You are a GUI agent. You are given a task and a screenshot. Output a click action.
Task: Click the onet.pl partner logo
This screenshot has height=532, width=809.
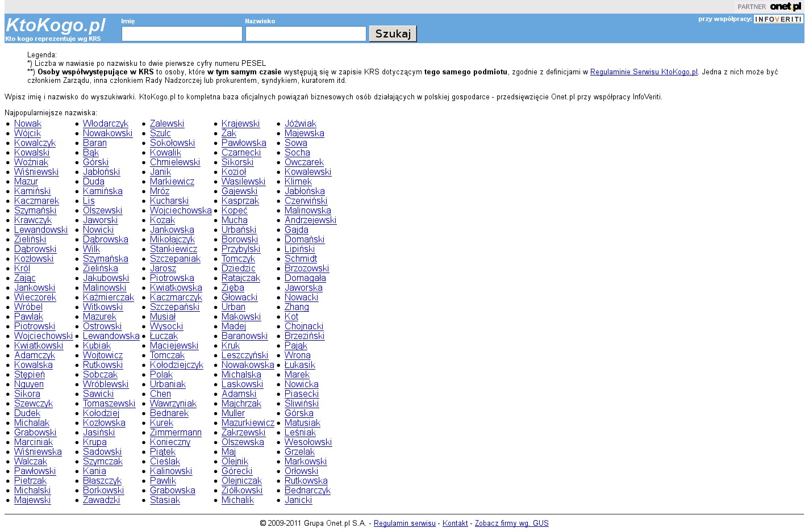pyautogui.click(x=785, y=7)
